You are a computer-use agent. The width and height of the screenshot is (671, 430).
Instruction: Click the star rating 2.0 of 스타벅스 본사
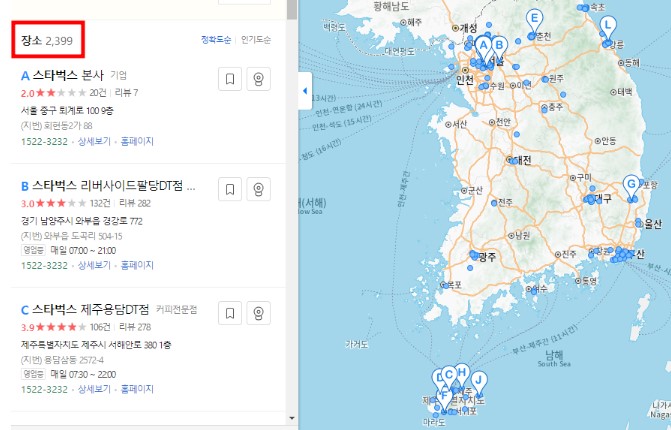tap(53, 93)
